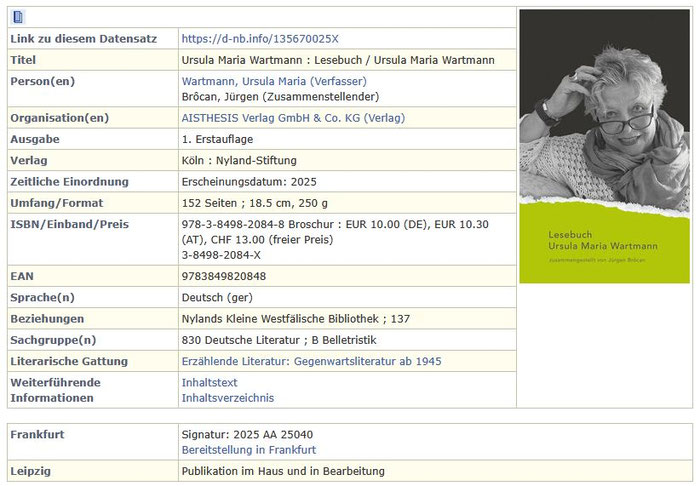Click Nylands Kleine Westfälische Bibliothek ; 137
Image resolution: width=700 pixels, height=486 pixels.
[296, 319]
